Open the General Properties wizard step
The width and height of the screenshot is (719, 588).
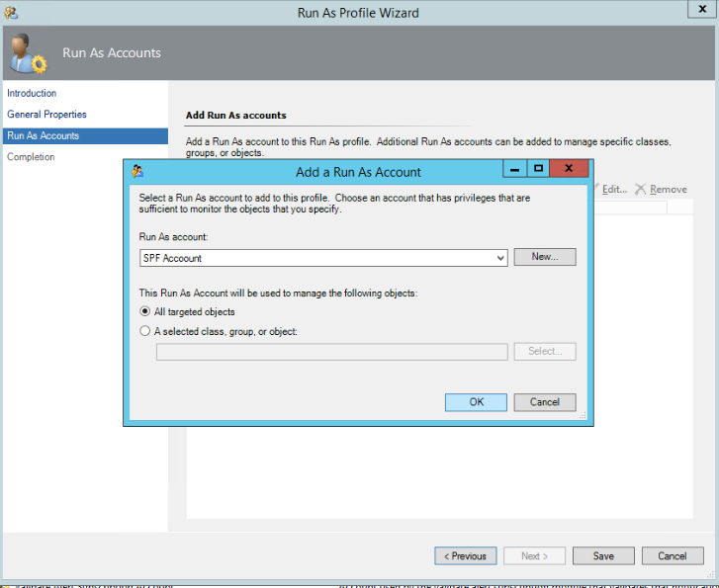[46, 115]
